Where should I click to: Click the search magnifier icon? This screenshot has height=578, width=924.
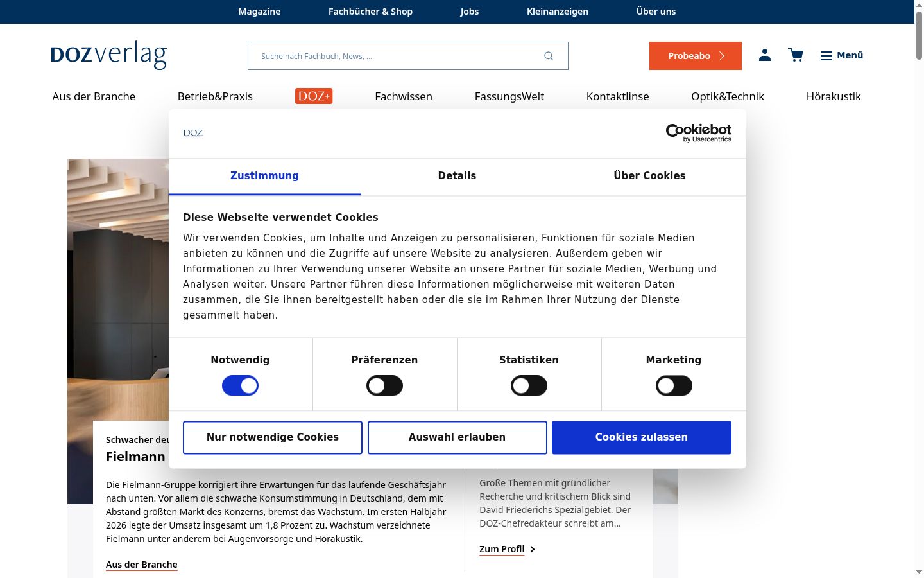point(549,56)
